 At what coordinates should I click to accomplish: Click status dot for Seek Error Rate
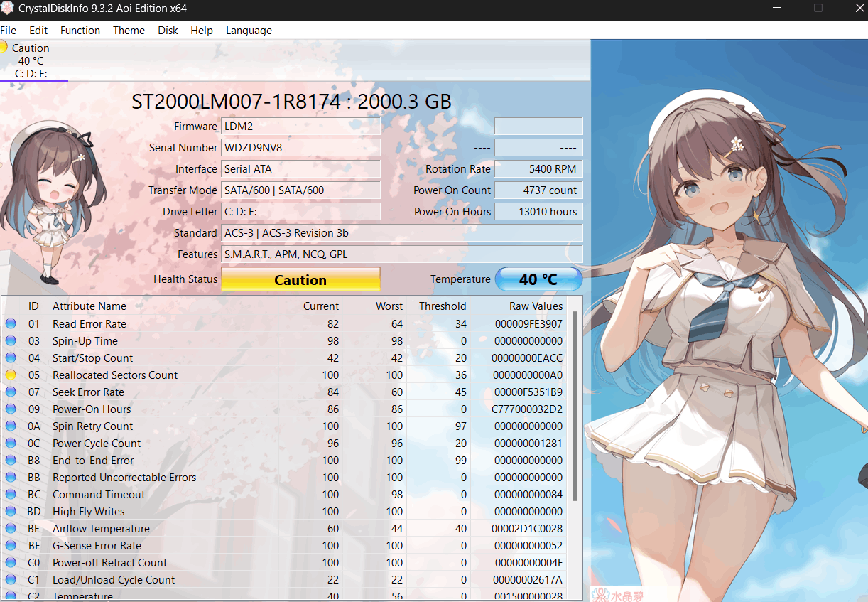tap(11, 392)
